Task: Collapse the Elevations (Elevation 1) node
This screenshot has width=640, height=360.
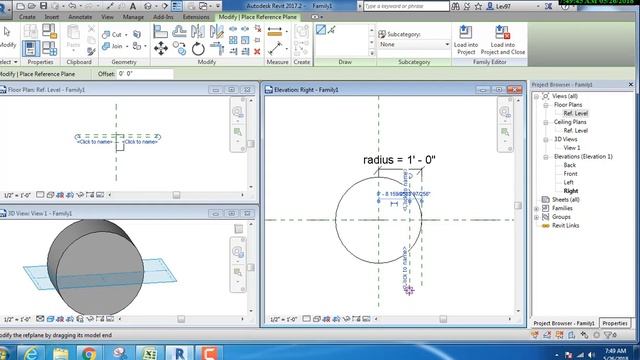Action: coord(546,157)
